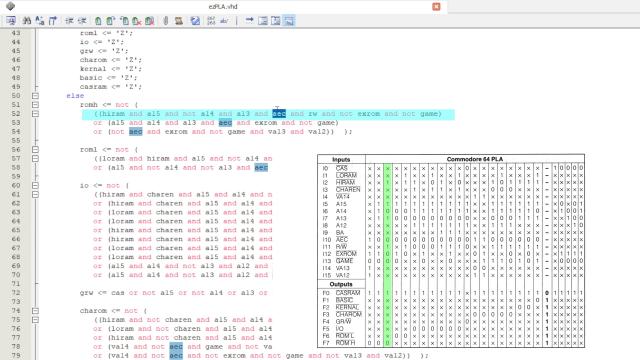Screen dimensions: 640x360
Task: Click 'romh' identifier on line 51
Action: (x=89, y=105)
